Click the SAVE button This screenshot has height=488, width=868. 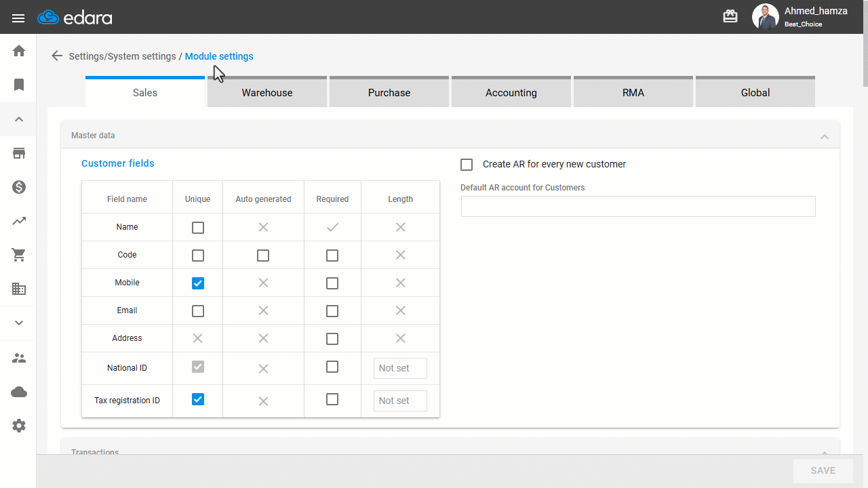click(823, 470)
